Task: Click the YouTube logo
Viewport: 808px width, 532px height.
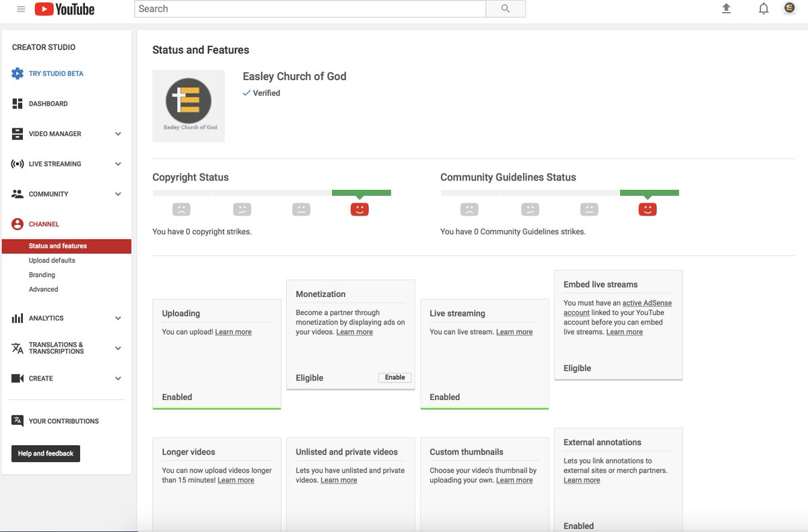Action: [65, 9]
